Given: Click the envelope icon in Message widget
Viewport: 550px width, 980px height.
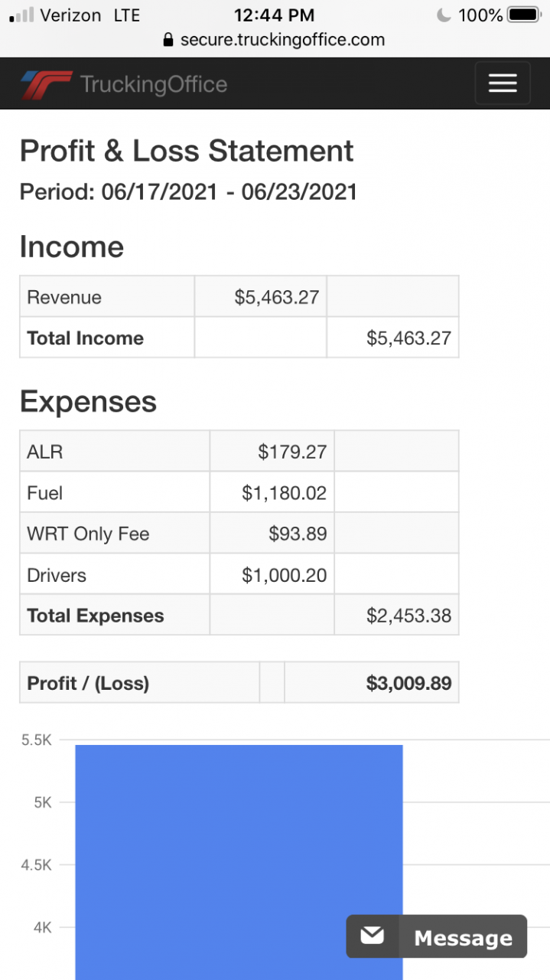Looking at the screenshot, I should 373,936.
